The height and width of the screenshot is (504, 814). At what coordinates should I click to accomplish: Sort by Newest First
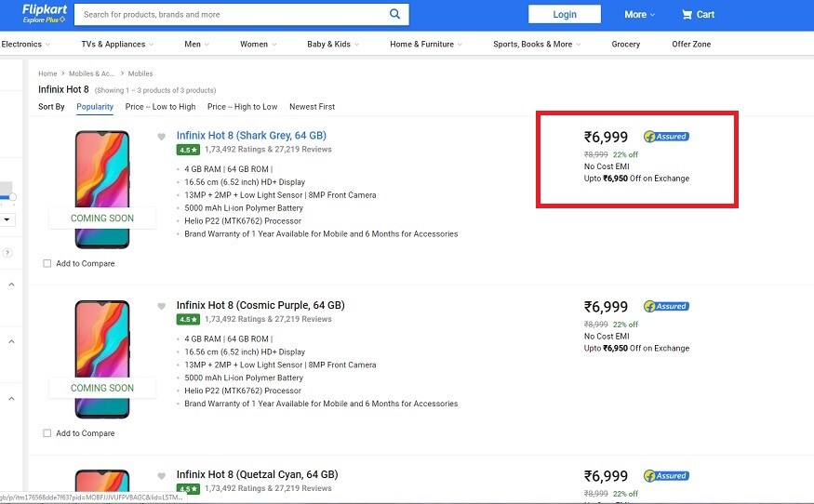point(312,106)
